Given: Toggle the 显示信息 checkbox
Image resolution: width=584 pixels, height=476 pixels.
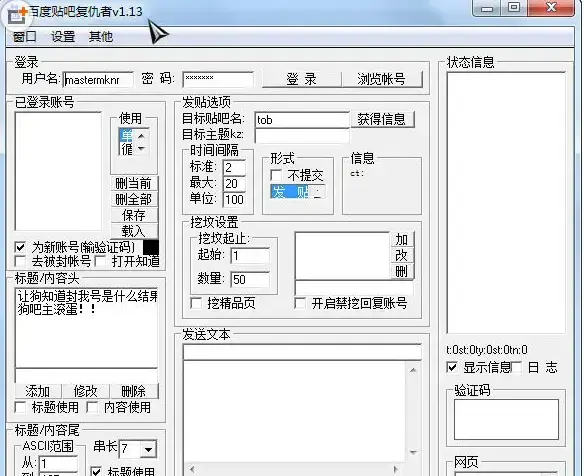Looking at the screenshot, I should 452,368.
